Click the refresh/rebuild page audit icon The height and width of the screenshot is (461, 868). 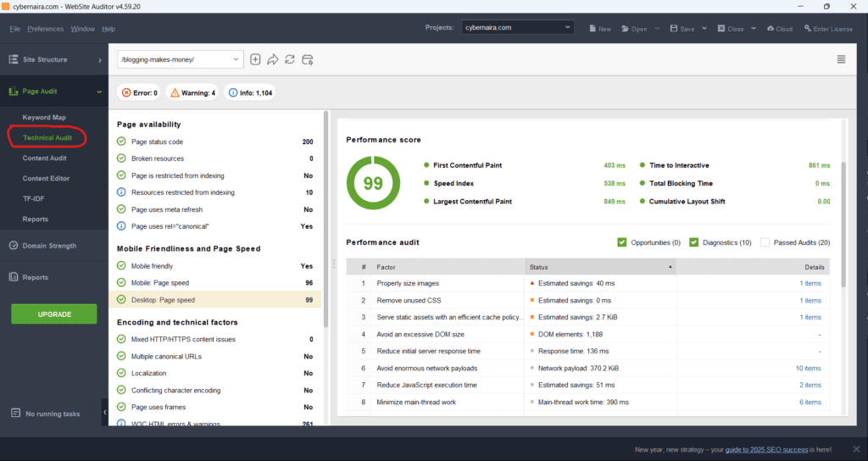coord(290,59)
